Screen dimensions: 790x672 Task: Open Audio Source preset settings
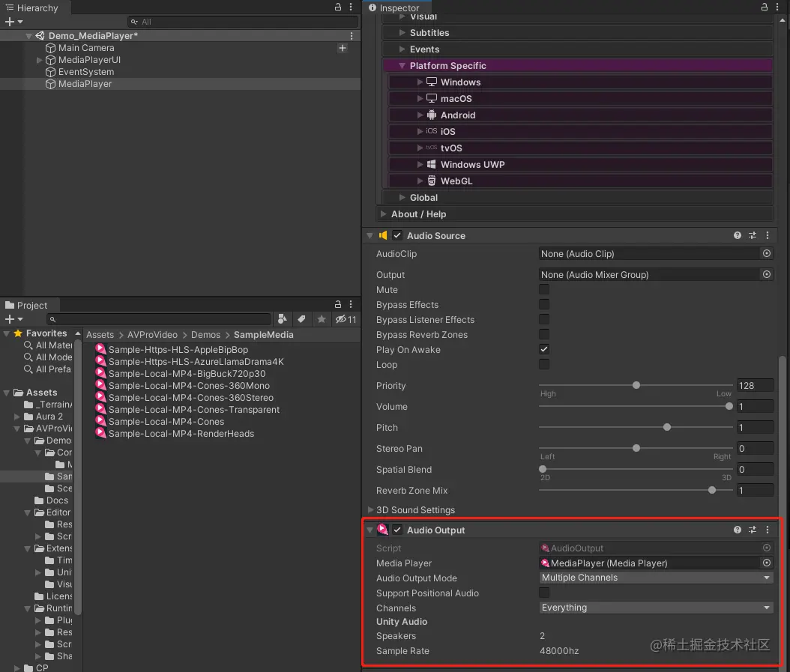coord(753,235)
